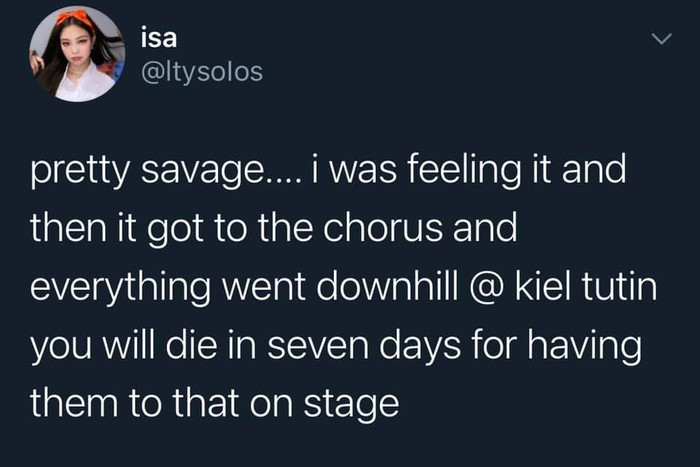The height and width of the screenshot is (467, 700).
Task: Open the tweet options chevron menu
Action: (x=660, y=40)
